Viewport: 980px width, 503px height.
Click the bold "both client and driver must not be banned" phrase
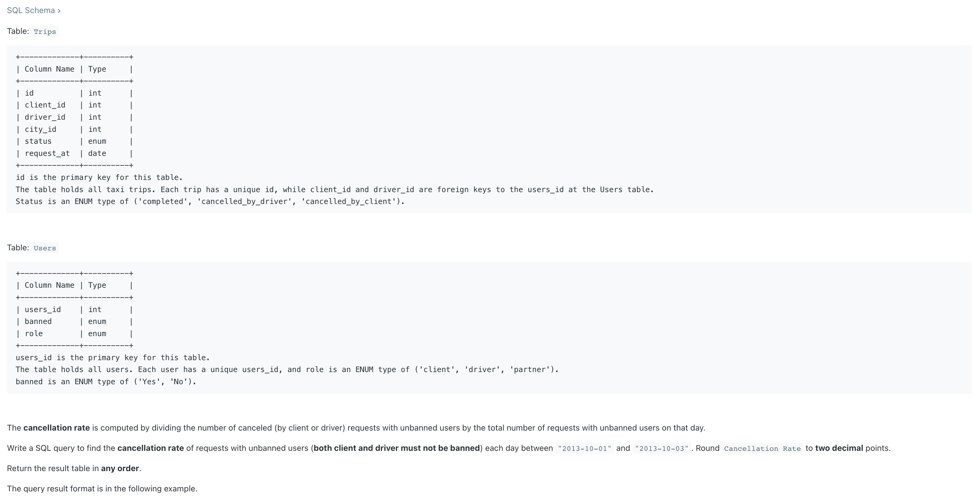(397, 448)
